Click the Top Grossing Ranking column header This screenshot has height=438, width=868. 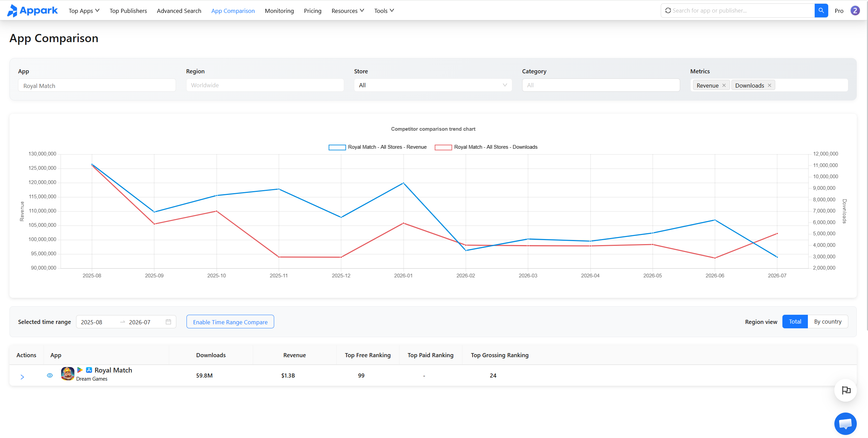[500, 355]
